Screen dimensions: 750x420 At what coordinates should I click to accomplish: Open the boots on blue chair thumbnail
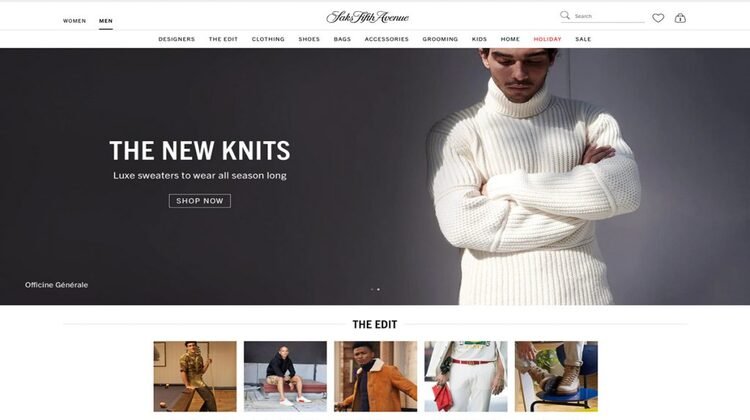tap(556, 376)
